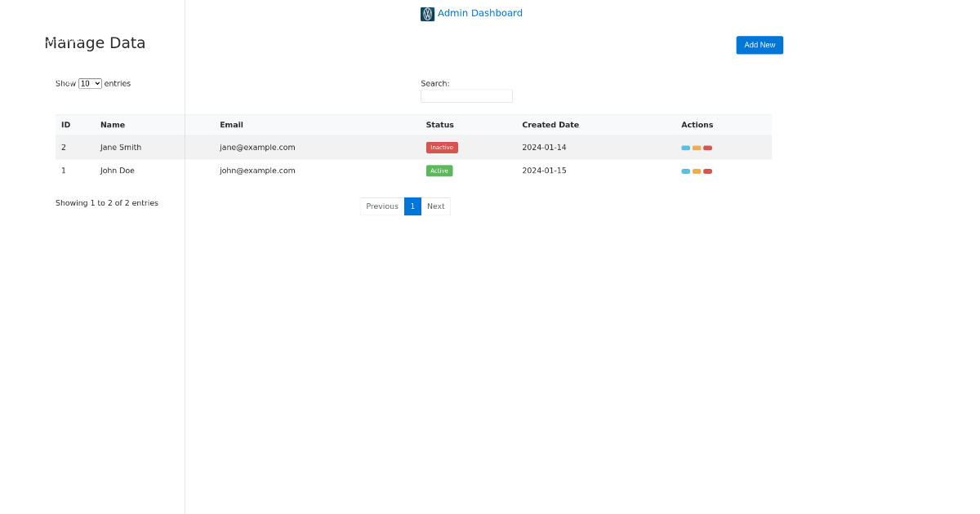The image size is (980, 514).
Task: Click the orange action button for John Doe
Action: tap(697, 171)
